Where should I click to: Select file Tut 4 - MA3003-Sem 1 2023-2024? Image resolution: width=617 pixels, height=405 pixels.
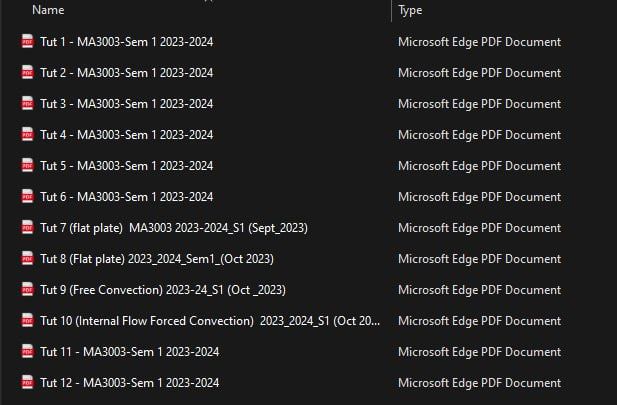tap(126, 135)
